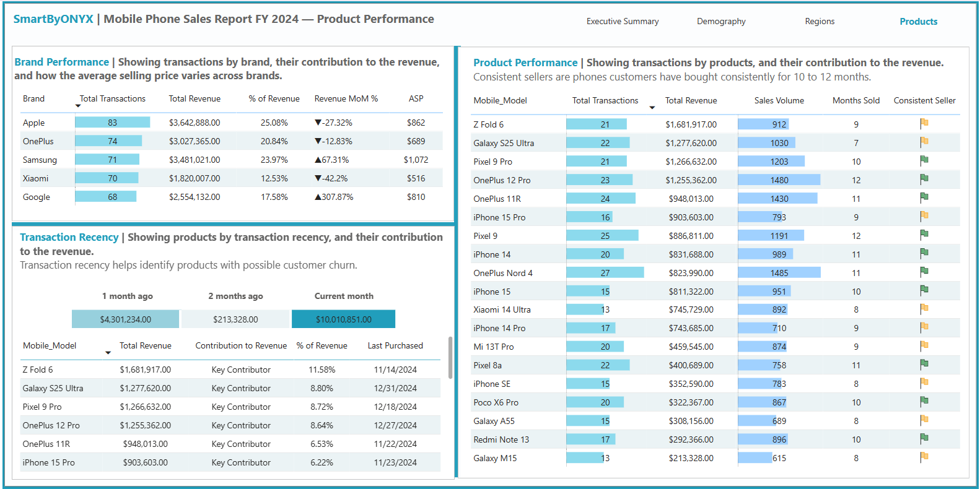Toggle sort arrow under Brand Total Transactions
Viewport: 980px width, 489px height.
pyautogui.click(x=78, y=106)
